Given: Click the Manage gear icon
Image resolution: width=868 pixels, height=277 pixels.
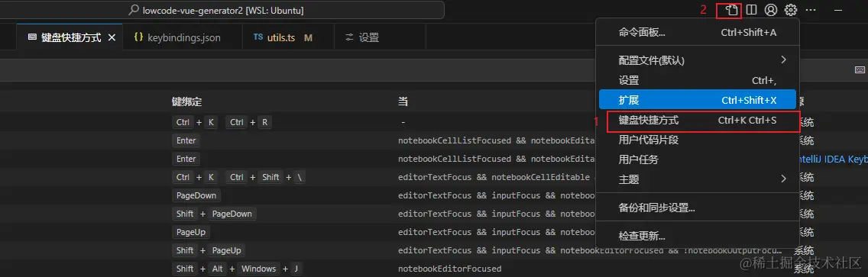Looking at the screenshot, I should point(791,10).
